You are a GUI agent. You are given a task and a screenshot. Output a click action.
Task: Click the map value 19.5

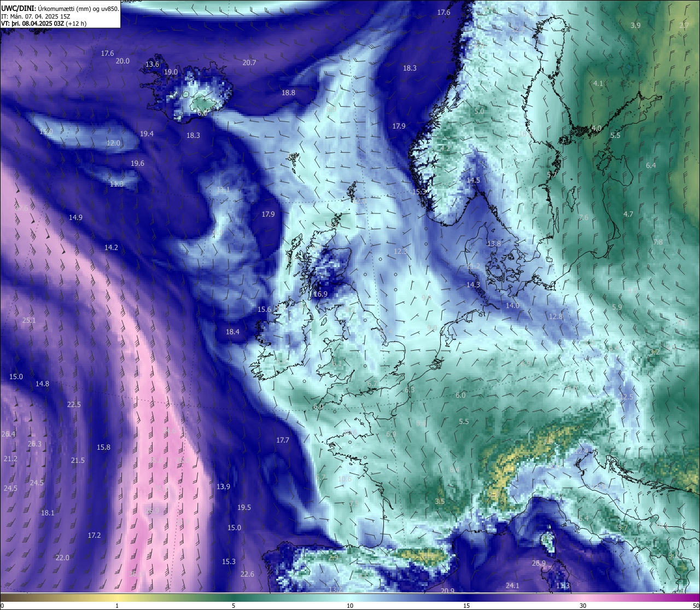click(x=244, y=508)
